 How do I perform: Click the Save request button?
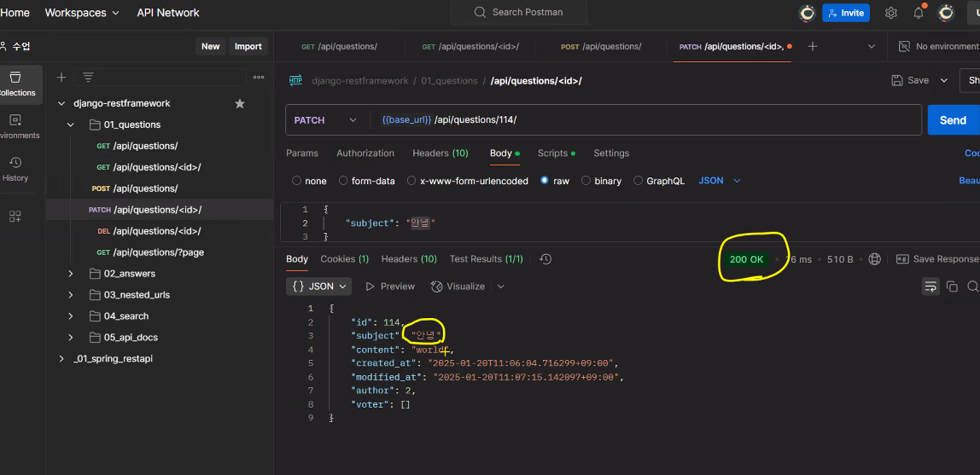click(910, 80)
